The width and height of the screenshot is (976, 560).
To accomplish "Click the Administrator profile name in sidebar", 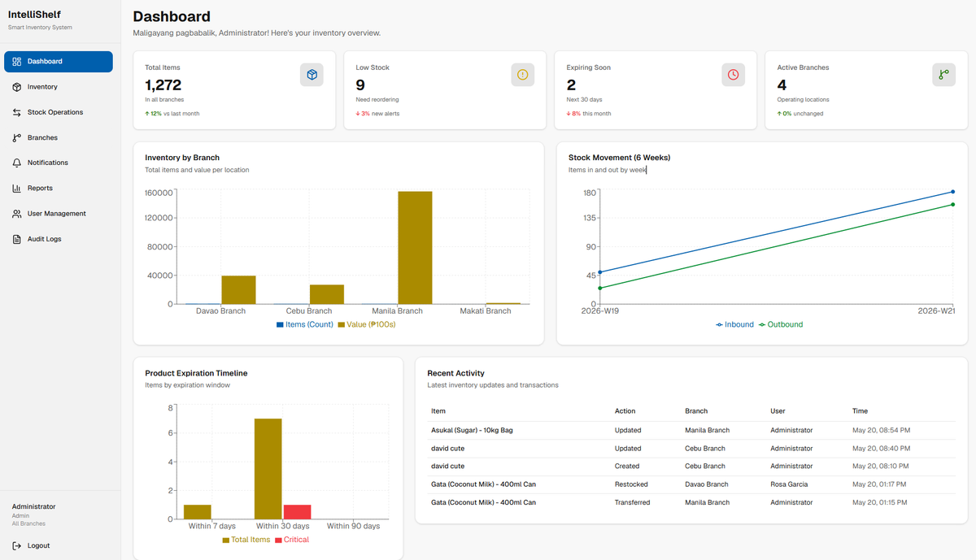I will tap(34, 506).
